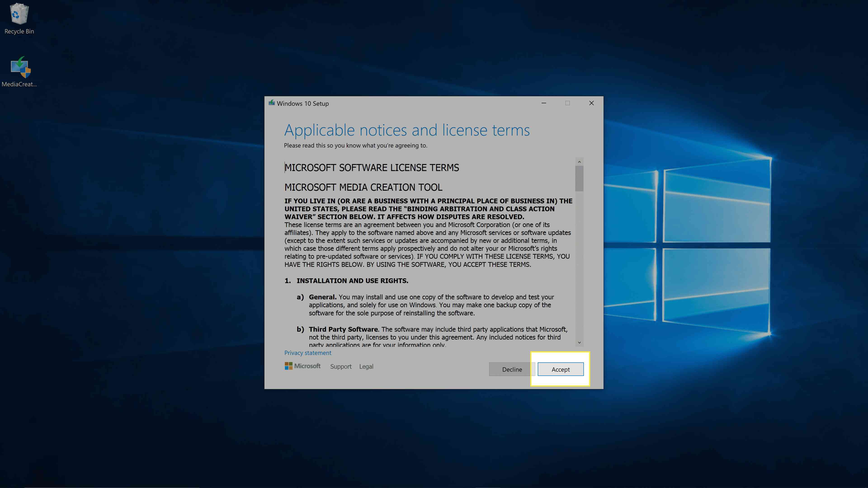Minimize the Windows 10 Setup window
The height and width of the screenshot is (488, 868).
pos(543,103)
